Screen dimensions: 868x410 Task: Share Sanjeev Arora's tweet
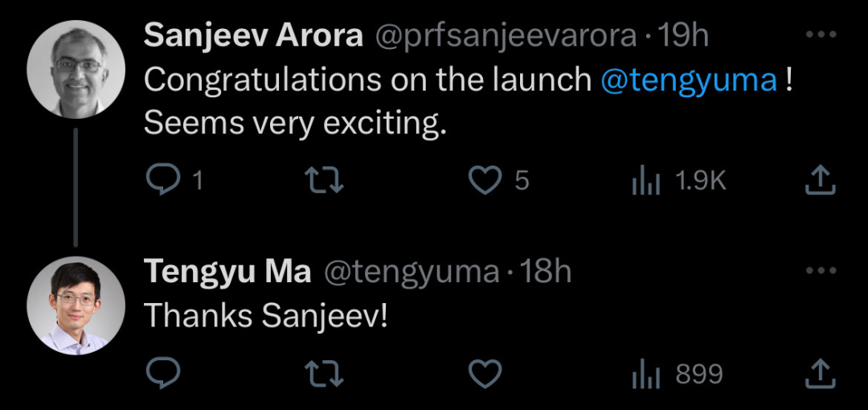[820, 180]
